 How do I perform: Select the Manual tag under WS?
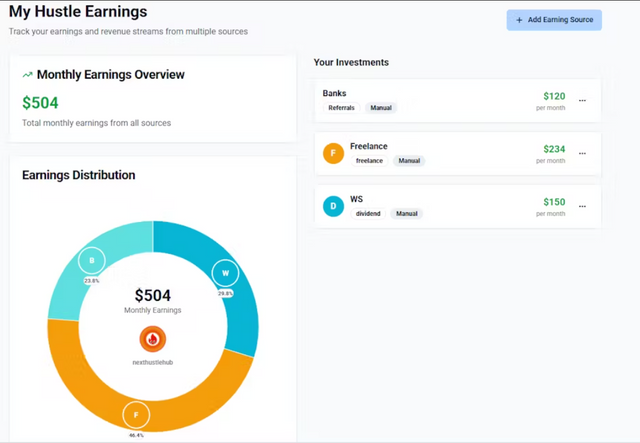(x=407, y=214)
